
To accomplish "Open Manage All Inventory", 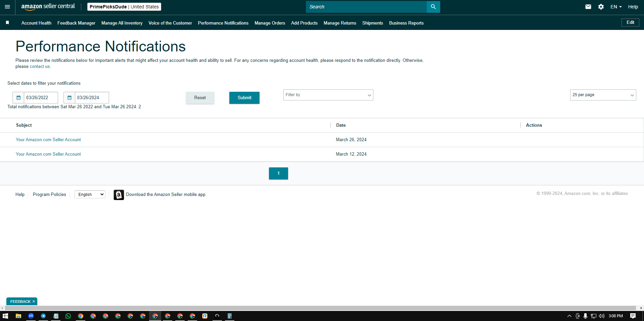I will [x=122, y=23].
